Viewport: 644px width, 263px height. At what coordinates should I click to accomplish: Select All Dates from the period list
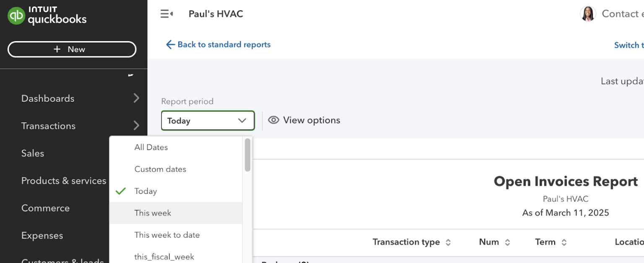[x=151, y=147]
